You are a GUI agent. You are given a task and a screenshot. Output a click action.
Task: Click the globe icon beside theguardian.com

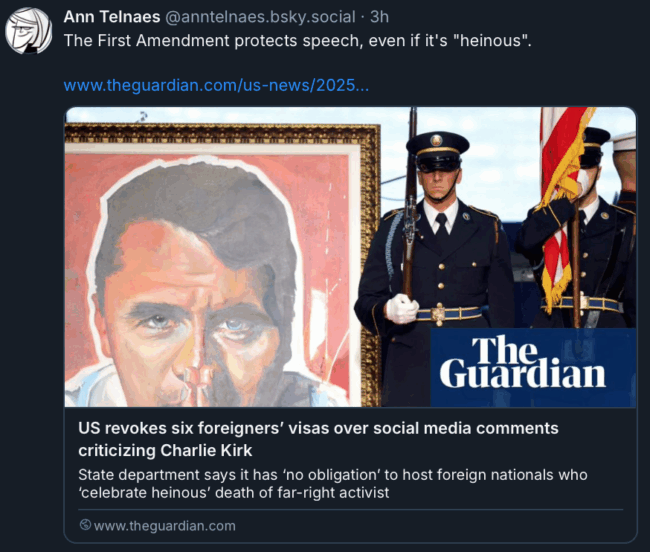point(85,525)
